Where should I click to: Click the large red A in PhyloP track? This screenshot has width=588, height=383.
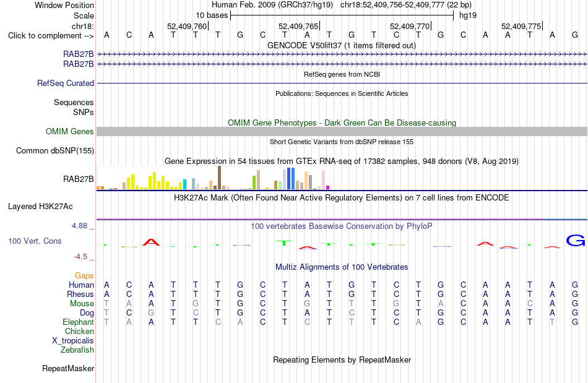click(151, 243)
